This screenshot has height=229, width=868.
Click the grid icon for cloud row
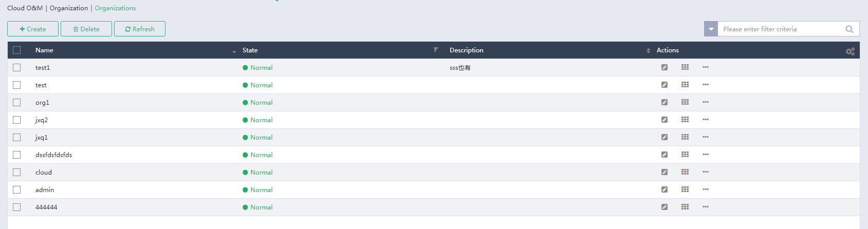pos(685,172)
